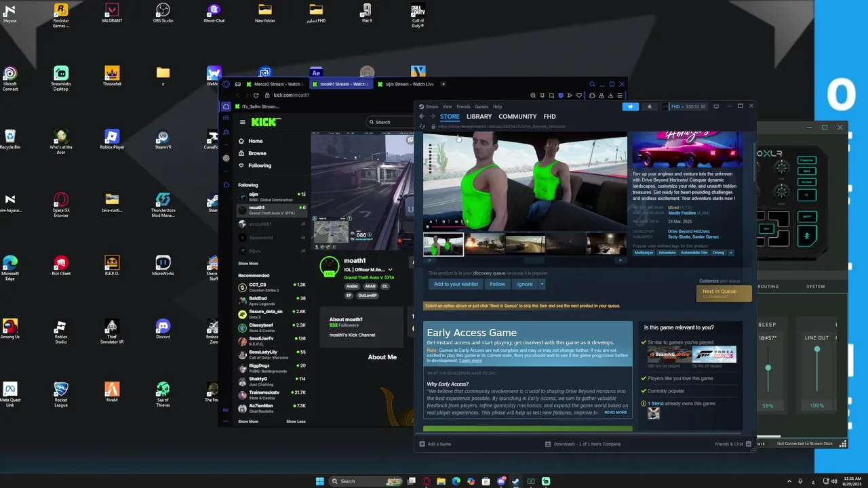The height and width of the screenshot is (488, 868).
Task: Click the READ MORE link
Action: pyautogui.click(x=616, y=412)
